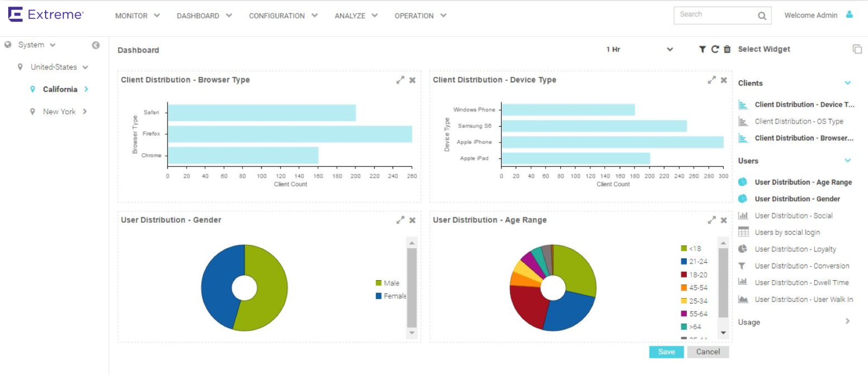Click the Welcome Admin text
This screenshot has width=868, height=375.
810,15
